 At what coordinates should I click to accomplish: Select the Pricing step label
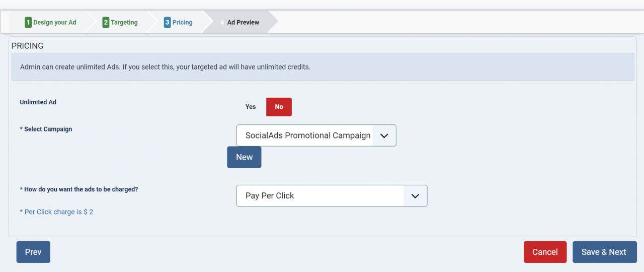click(182, 23)
